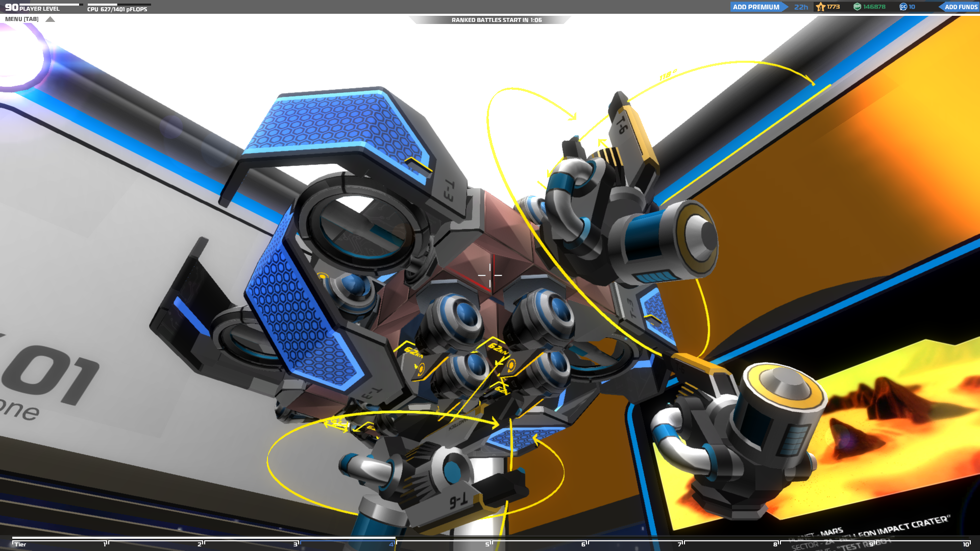The height and width of the screenshot is (551, 980).
Task: Click the tier 4 marker on tier bar
Action: pos(391,544)
